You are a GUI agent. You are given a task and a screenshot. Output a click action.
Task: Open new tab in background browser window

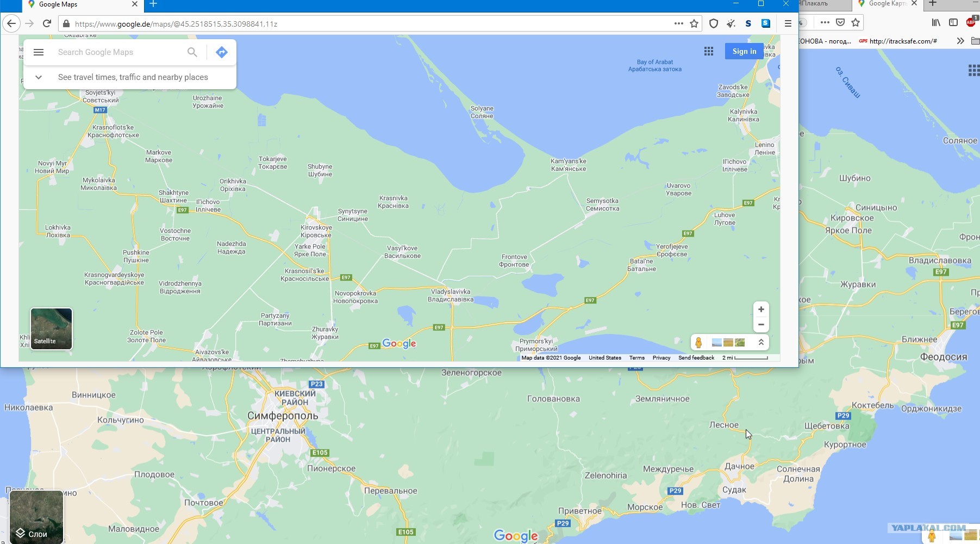click(x=933, y=4)
